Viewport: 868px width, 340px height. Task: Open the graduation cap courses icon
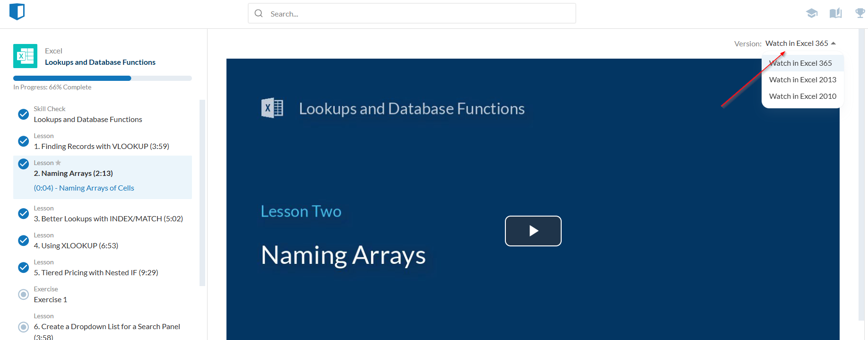point(812,13)
